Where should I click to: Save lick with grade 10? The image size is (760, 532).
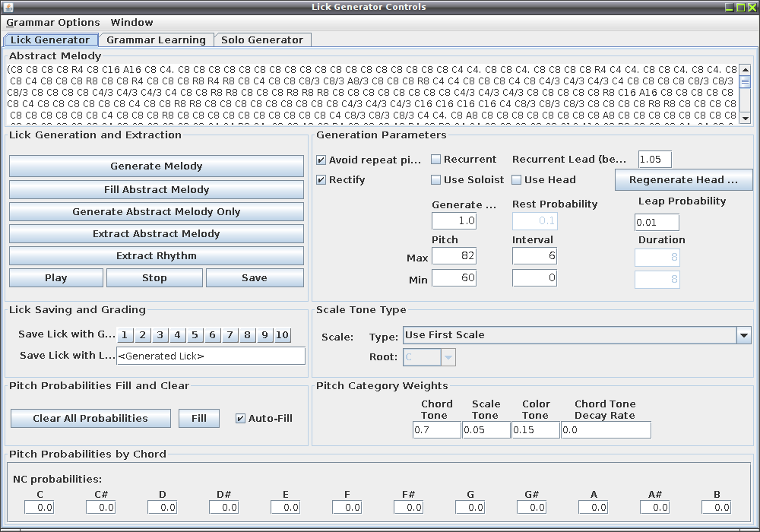pos(282,335)
